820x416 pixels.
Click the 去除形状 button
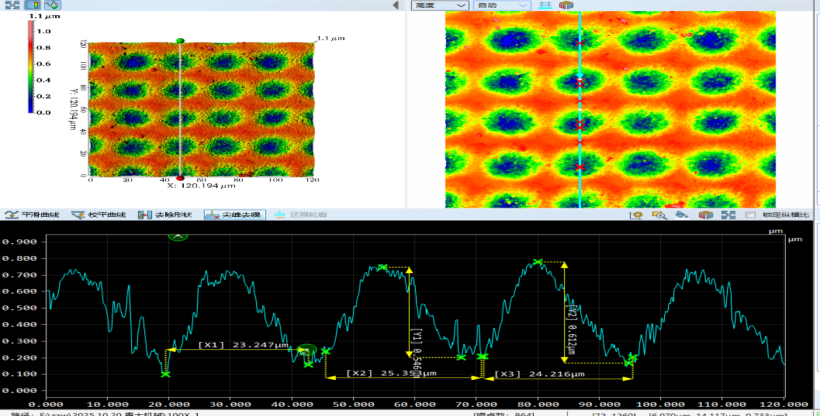(x=168, y=215)
